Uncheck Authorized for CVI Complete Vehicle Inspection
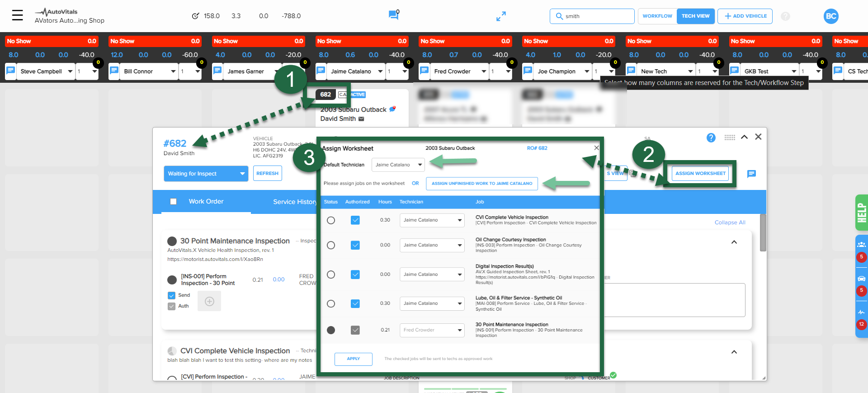 [355, 220]
